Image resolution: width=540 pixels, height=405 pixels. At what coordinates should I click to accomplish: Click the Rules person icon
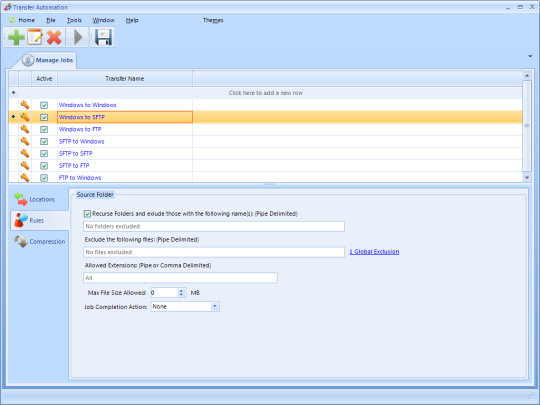tap(20, 220)
